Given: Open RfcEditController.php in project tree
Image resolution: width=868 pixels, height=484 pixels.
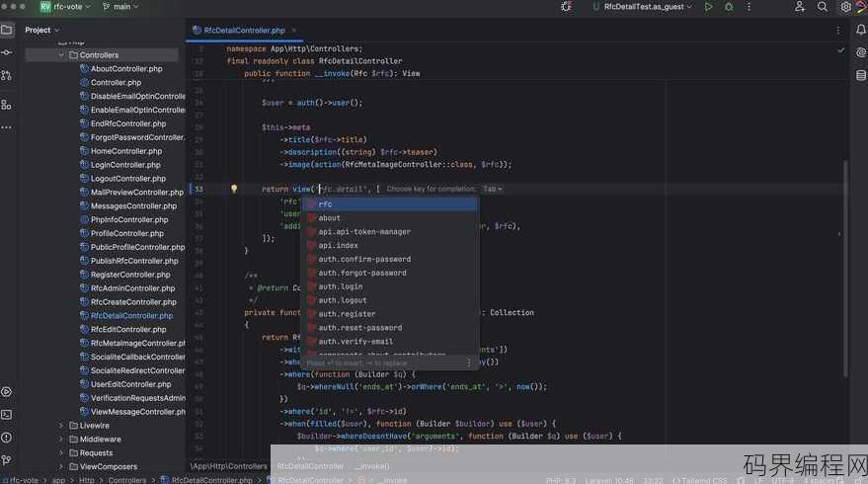Looking at the screenshot, I should [x=127, y=330].
